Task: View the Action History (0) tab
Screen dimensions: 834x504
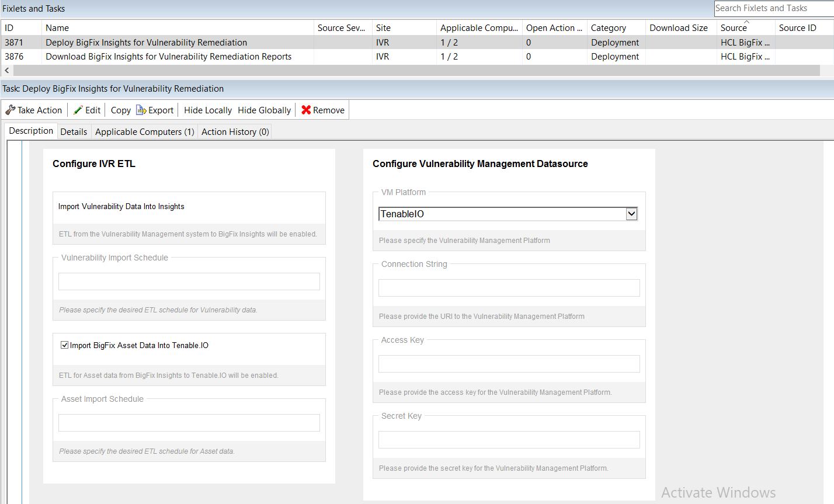Action: click(235, 132)
